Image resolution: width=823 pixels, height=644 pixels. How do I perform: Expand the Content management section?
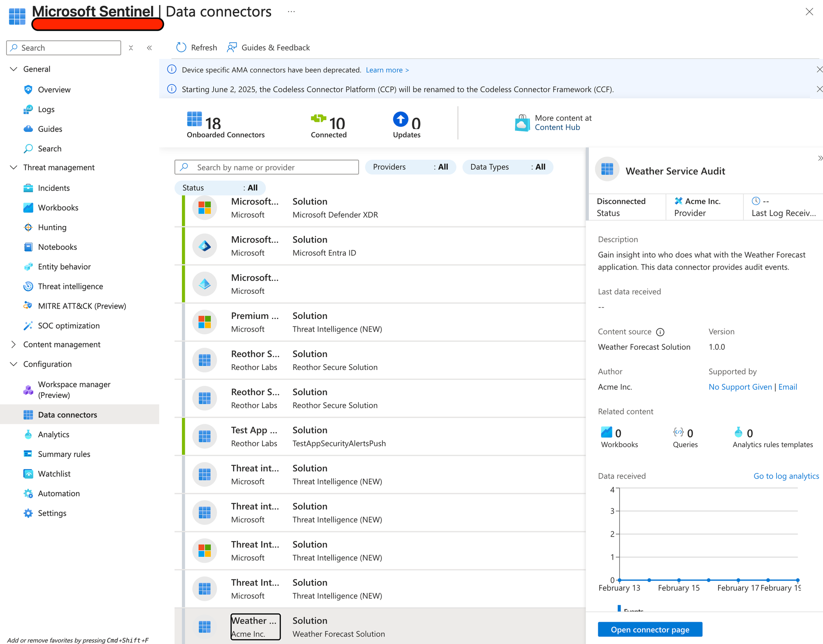(14, 344)
